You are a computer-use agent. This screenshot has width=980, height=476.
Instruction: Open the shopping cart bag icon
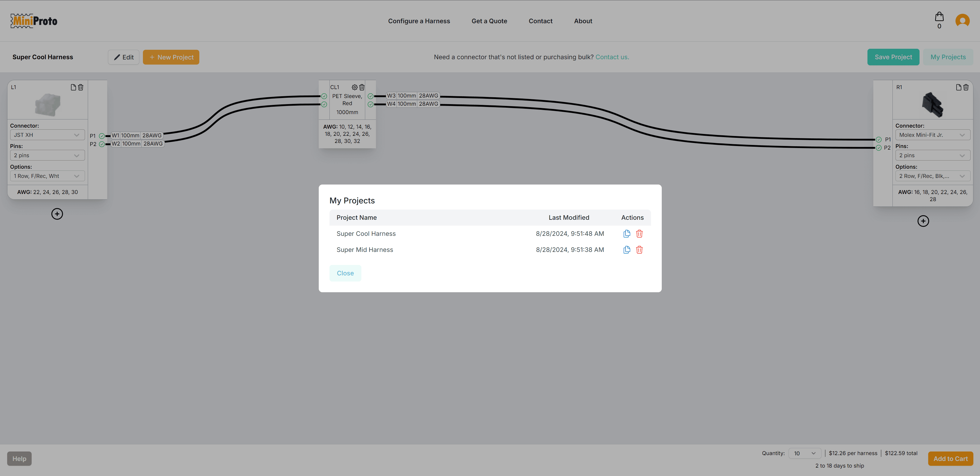click(939, 17)
